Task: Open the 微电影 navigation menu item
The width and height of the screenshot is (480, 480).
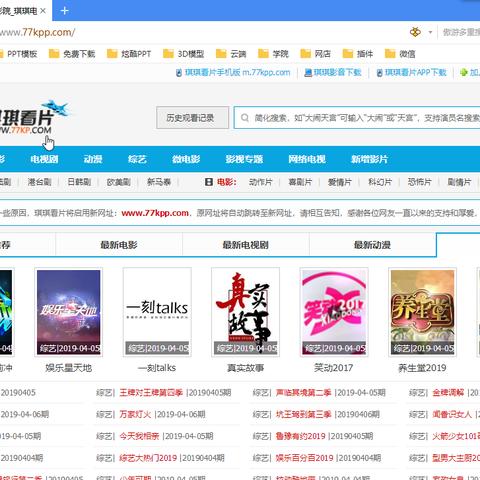Action: 186,159
